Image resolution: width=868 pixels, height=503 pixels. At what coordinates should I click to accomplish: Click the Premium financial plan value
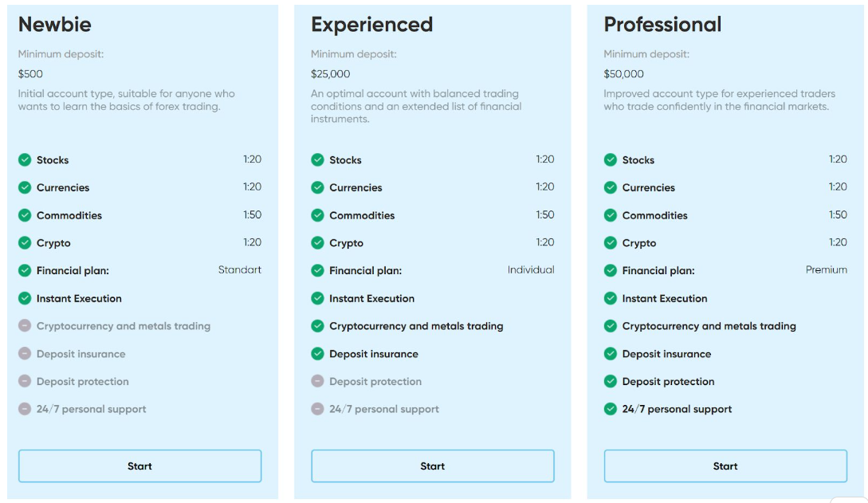[x=826, y=269]
